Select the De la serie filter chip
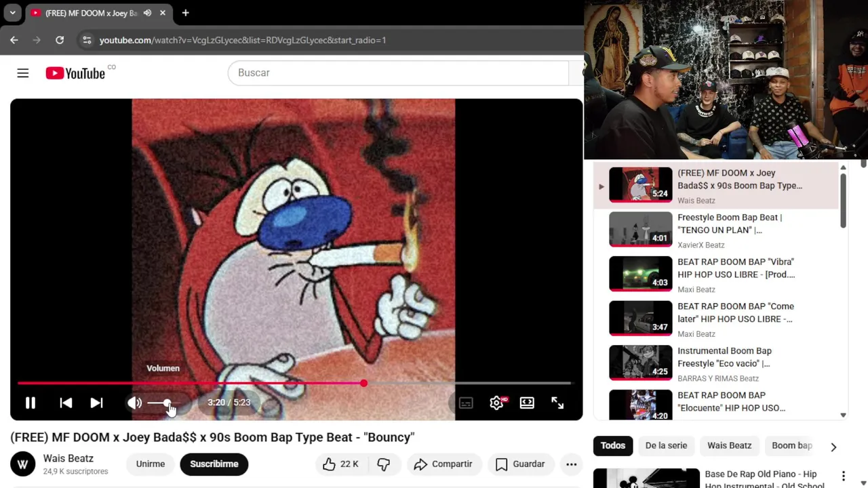 coord(666,445)
